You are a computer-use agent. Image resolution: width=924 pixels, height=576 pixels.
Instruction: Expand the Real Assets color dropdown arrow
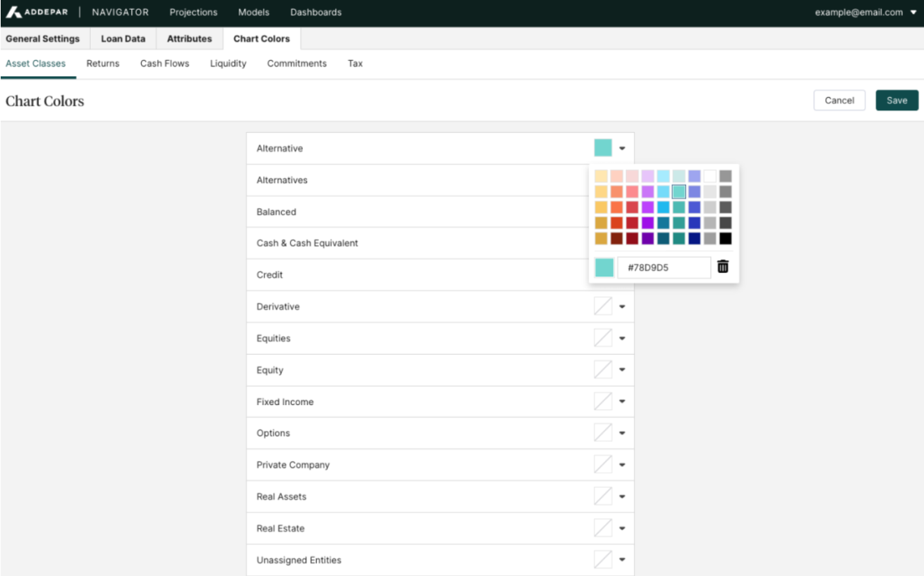(x=622, y=496)
